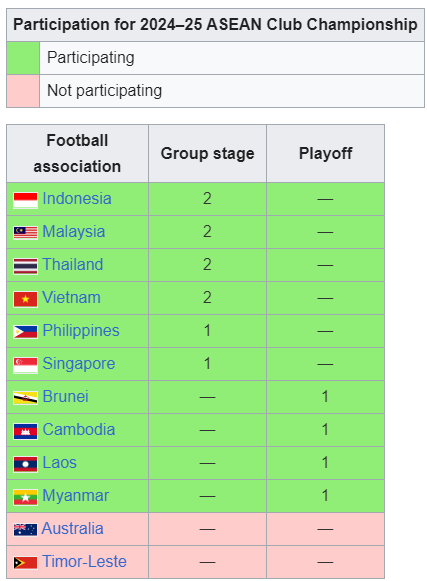Click the green Participating legend swatch
The width and height of the screenshot is (427, 581).
[x=23, y=58]
